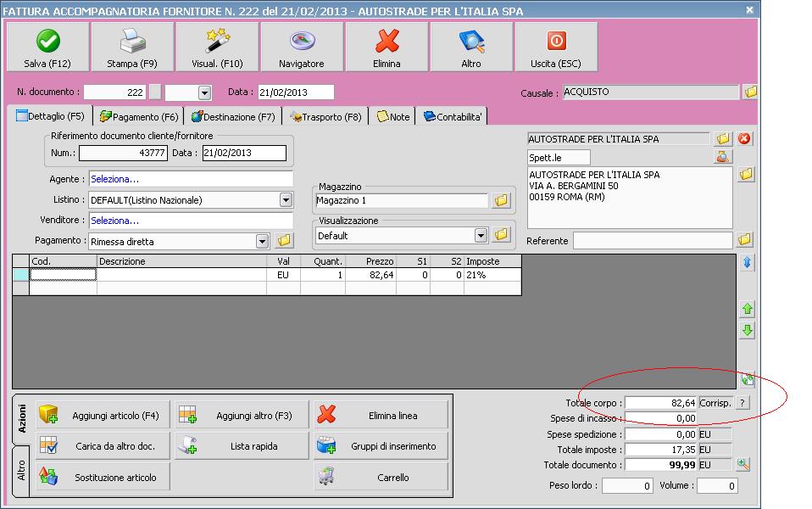Click Aggiungi articolo (F4) button

[x=104, y=416]
